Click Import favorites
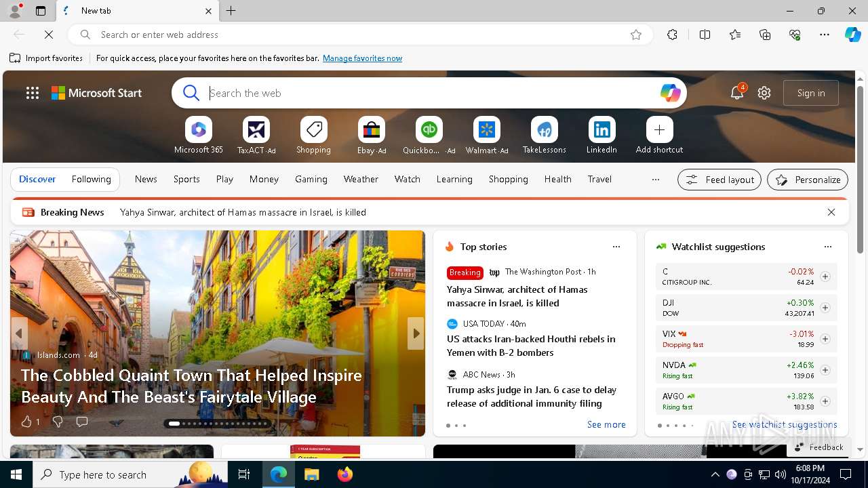Viewport: 868px width, 488px height. (46, 58)
